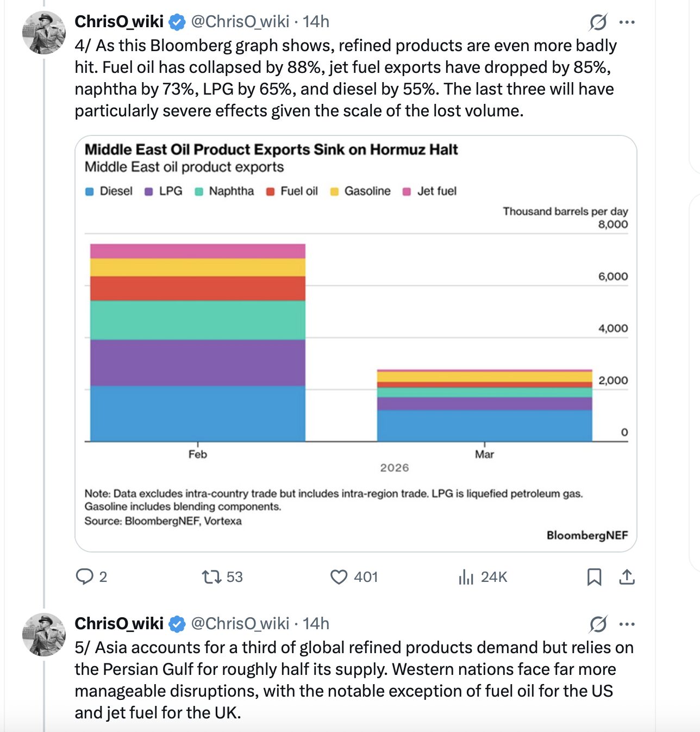
Task: Open ChrisO_wiki avatar on first tweet
Action: click(x=43, y=33)
